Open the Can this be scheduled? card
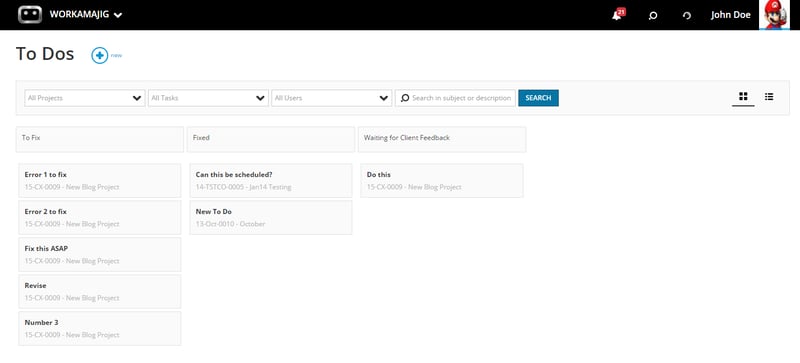The width and height of the screenshot is (800, 363). point(271,181)
